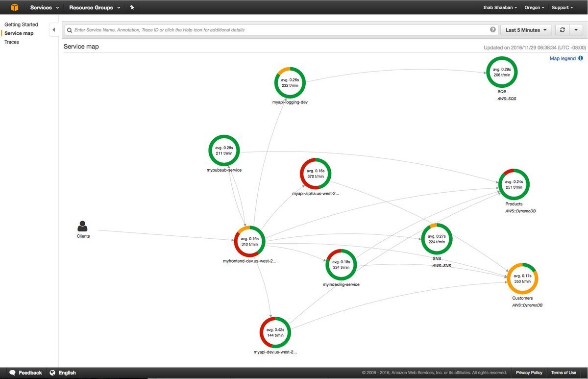Click the myindexing-service name label
The image size is (588, 379).
tap(341, 284)
